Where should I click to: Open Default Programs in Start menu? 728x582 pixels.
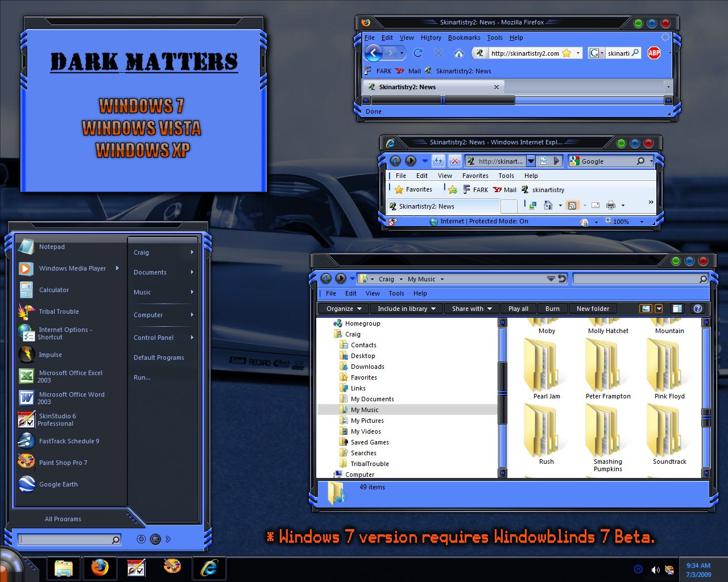159,357
